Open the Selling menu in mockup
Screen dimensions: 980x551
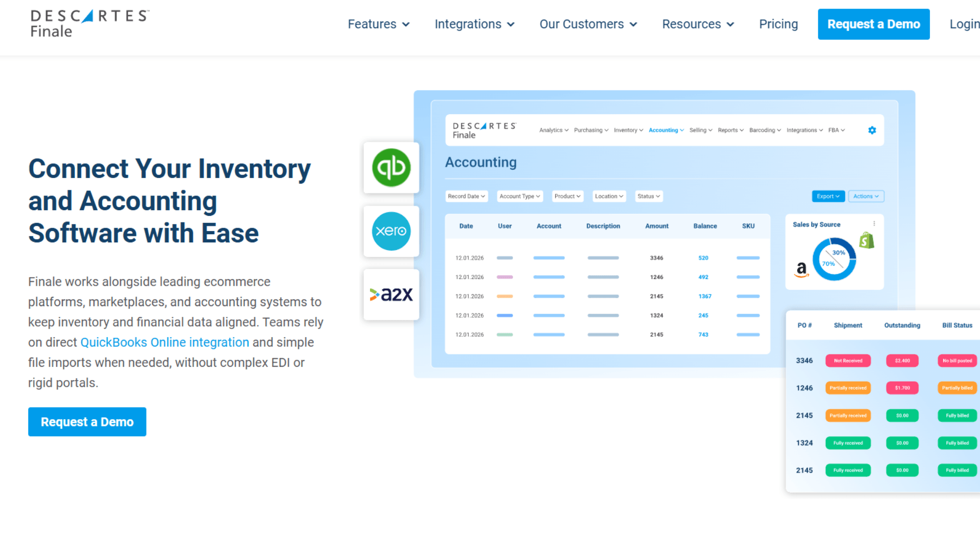(701, 130)
